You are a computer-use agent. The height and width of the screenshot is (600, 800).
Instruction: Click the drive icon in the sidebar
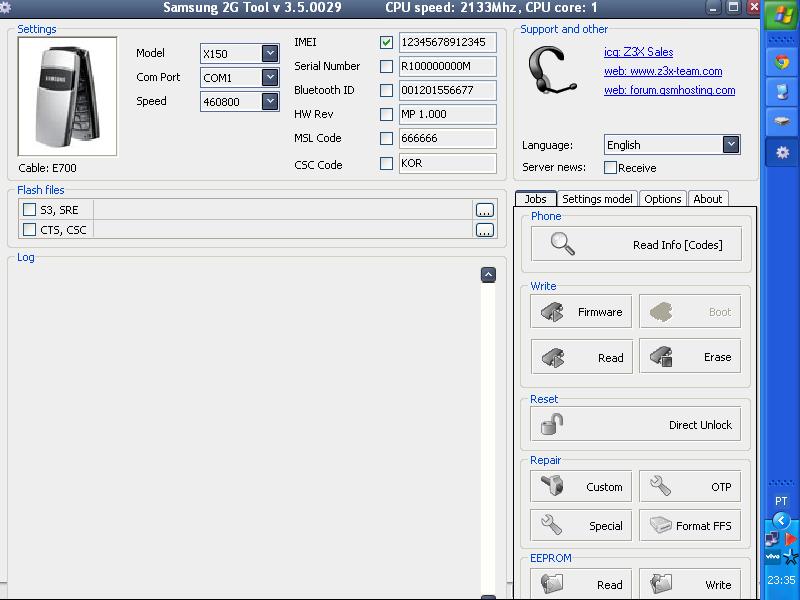pos(781,121)
